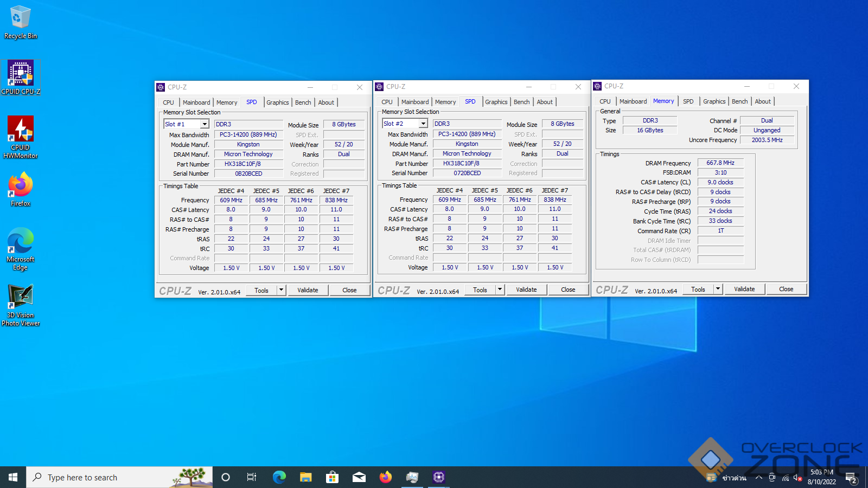Open the Tools dropdown arrow in the left CPU-Z window

[281, 290]
